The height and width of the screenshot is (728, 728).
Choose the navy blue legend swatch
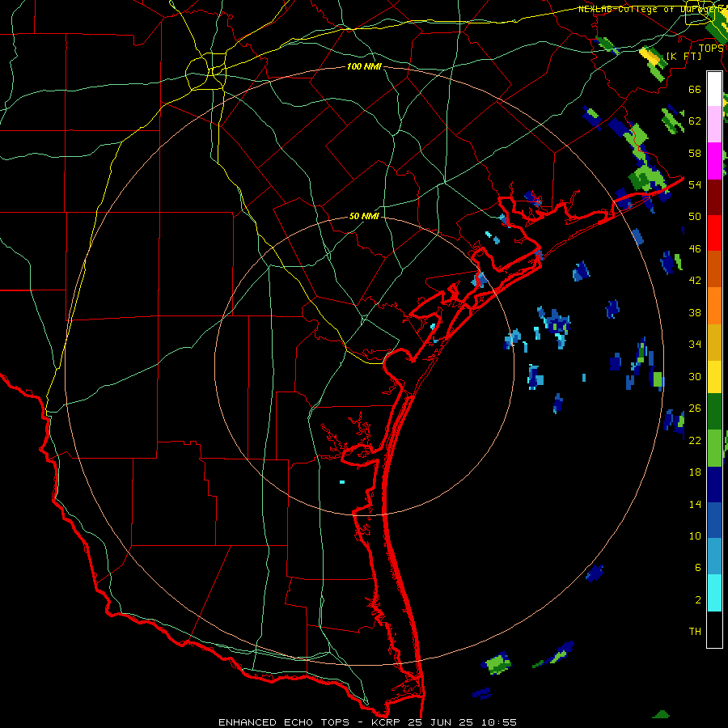714,485
